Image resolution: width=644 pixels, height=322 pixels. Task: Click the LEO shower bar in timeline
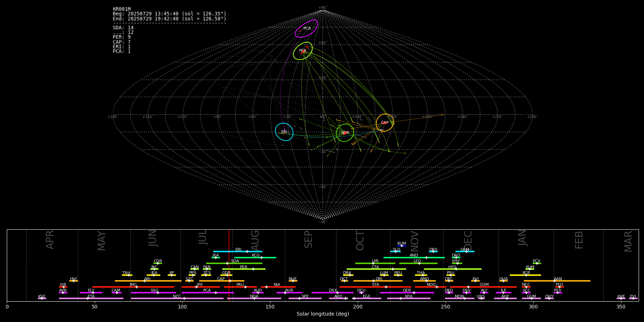(418, 263)
